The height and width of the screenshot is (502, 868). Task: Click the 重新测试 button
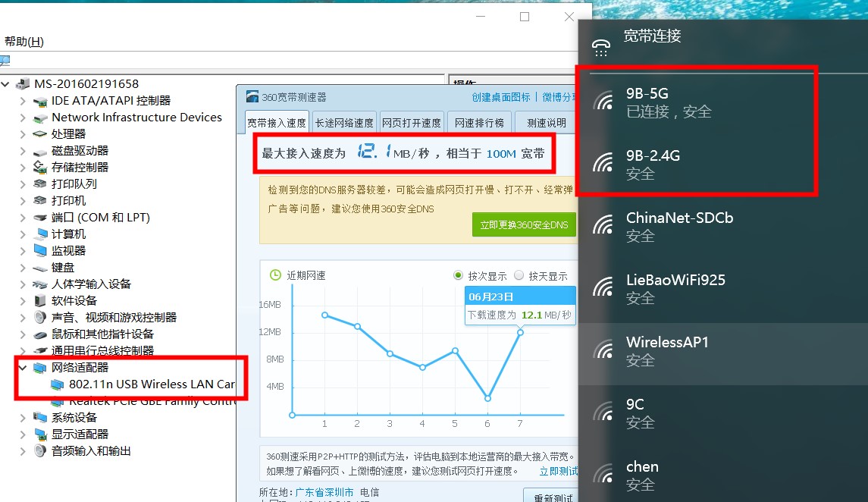(x=551, y=497)
